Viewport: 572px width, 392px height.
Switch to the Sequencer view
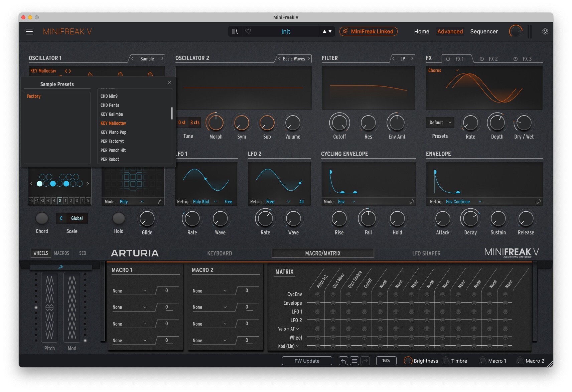click(484, 31)
